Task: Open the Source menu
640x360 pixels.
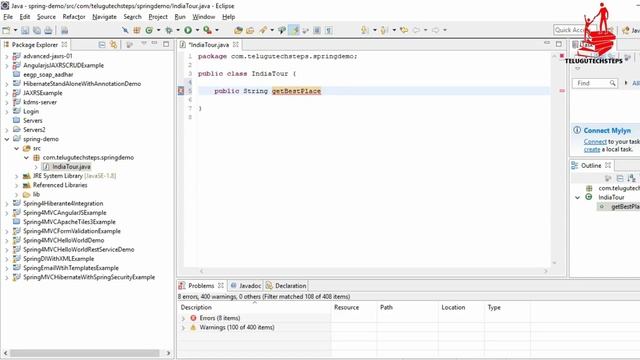Action: pos(46,17)
